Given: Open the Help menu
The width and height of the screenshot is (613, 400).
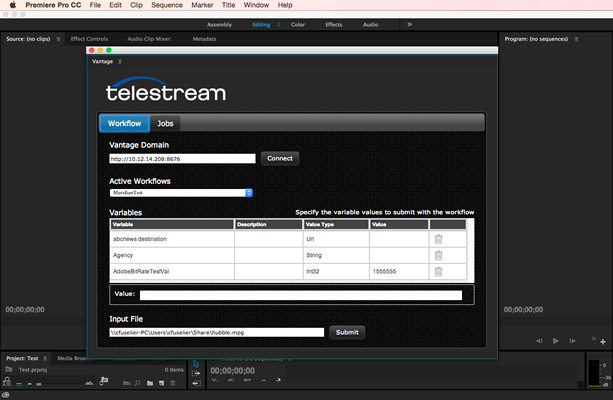Looking at the screenshot, I should click(x=285, y=5).
